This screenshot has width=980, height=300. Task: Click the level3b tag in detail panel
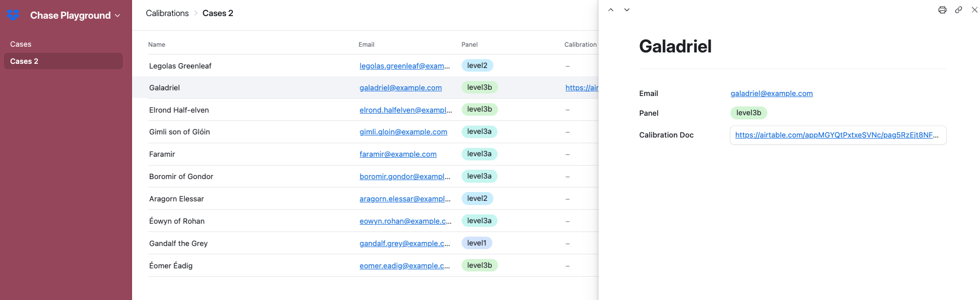click(x=748, y=113)
